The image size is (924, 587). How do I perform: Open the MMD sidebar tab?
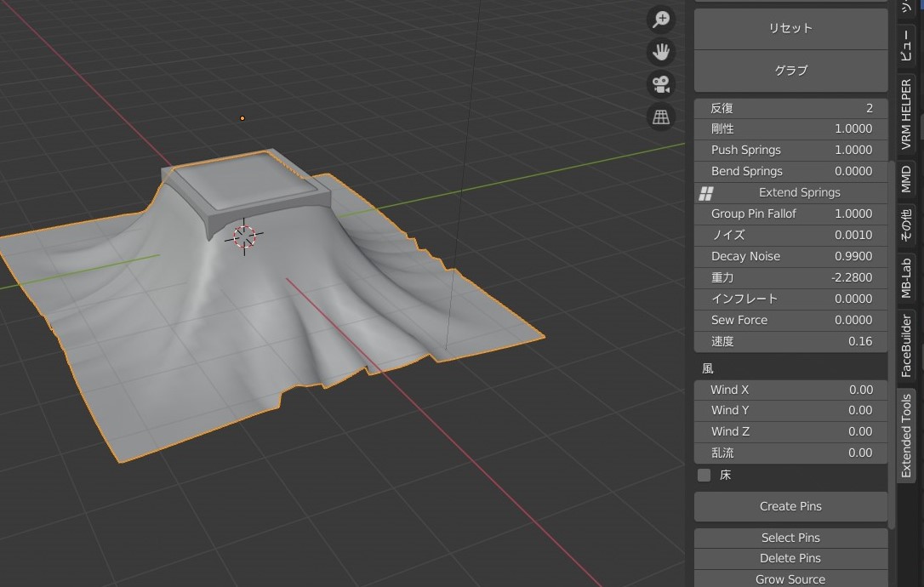click(906, 180)
